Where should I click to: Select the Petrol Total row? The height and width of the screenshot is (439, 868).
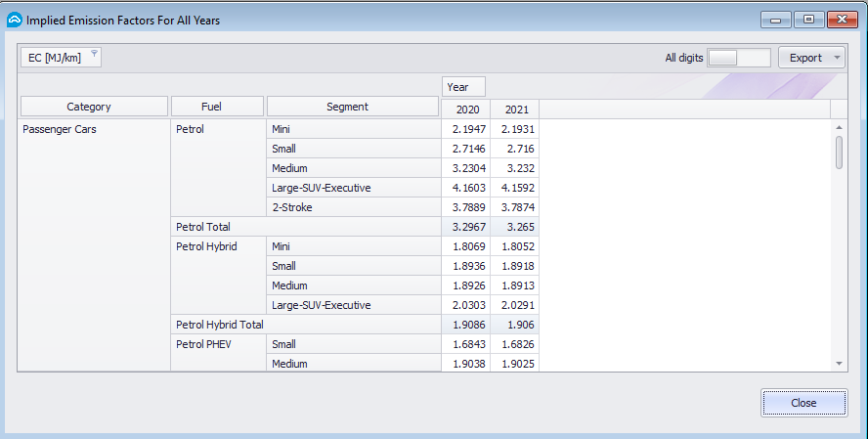[x=203, y=227]
